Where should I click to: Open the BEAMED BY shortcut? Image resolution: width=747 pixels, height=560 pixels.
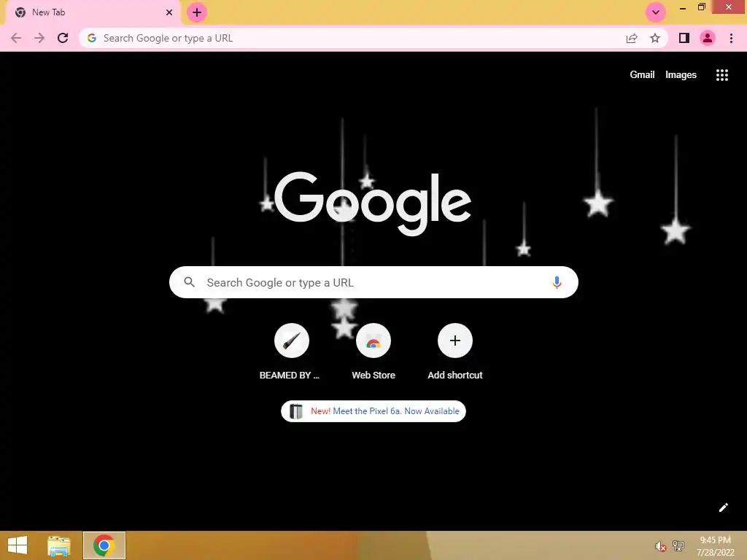coord(291,352)
